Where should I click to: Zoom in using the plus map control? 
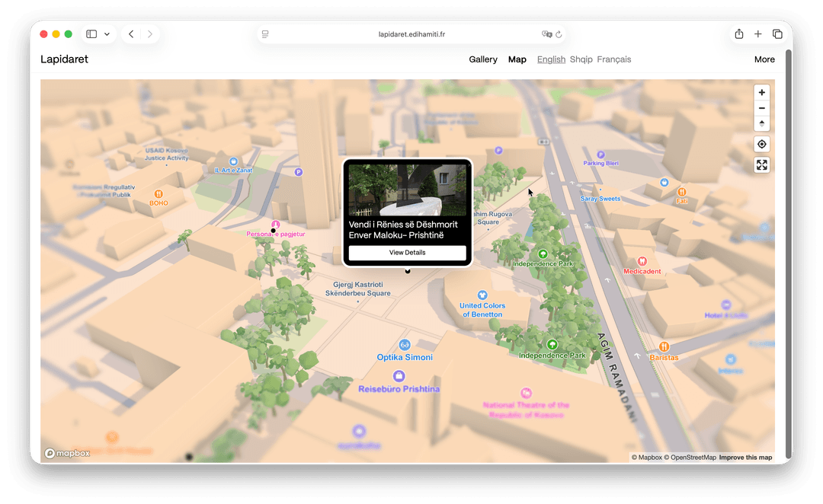(x=761, y=92)
